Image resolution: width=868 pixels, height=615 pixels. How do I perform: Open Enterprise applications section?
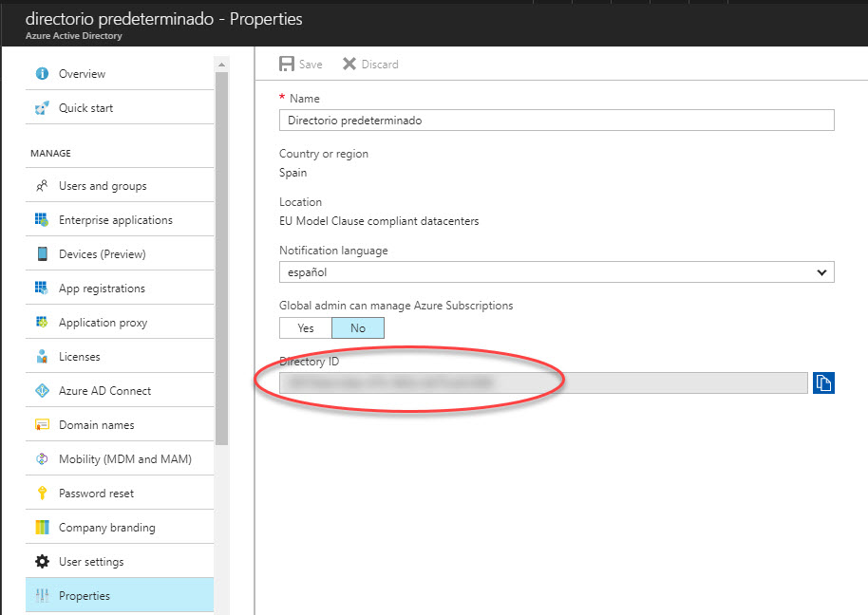(x=120, y=220)
